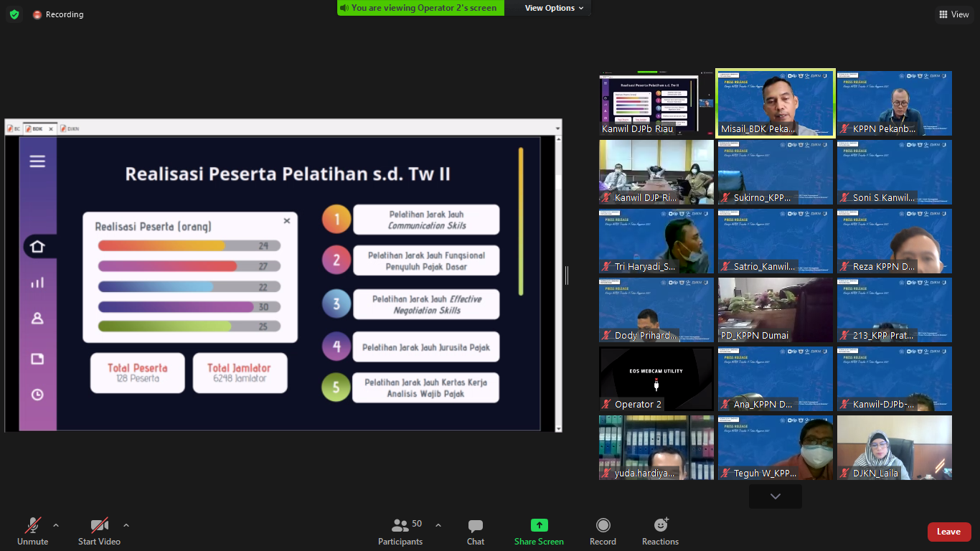Click the green encryption shield icon
This screenshot has width=980, height=551.
click(14, 14)
